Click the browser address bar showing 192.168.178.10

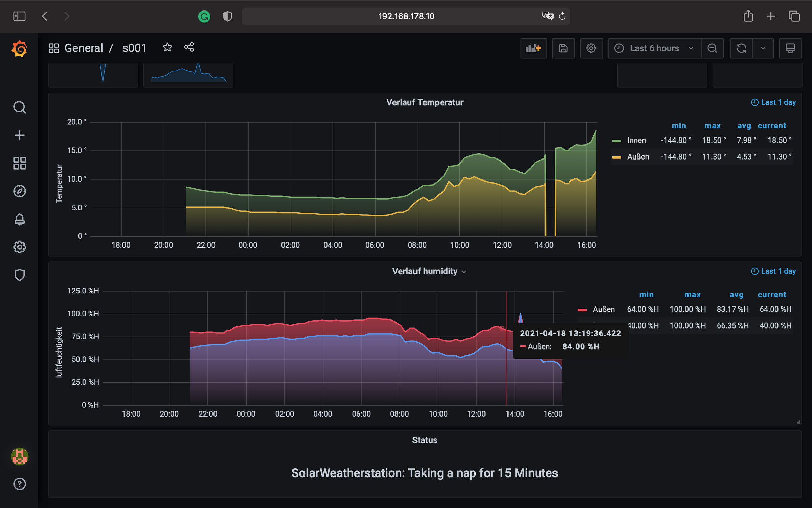pos(406,16)
